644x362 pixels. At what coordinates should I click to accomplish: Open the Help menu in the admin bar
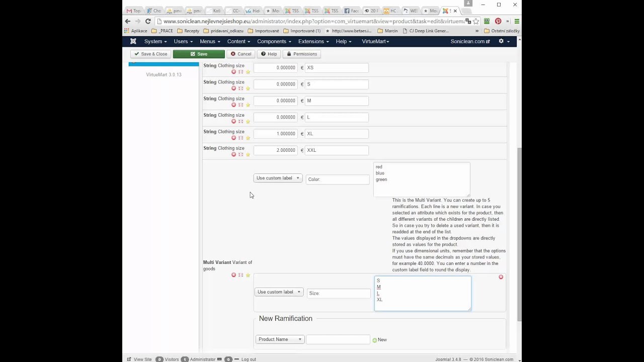click(344, 41)
